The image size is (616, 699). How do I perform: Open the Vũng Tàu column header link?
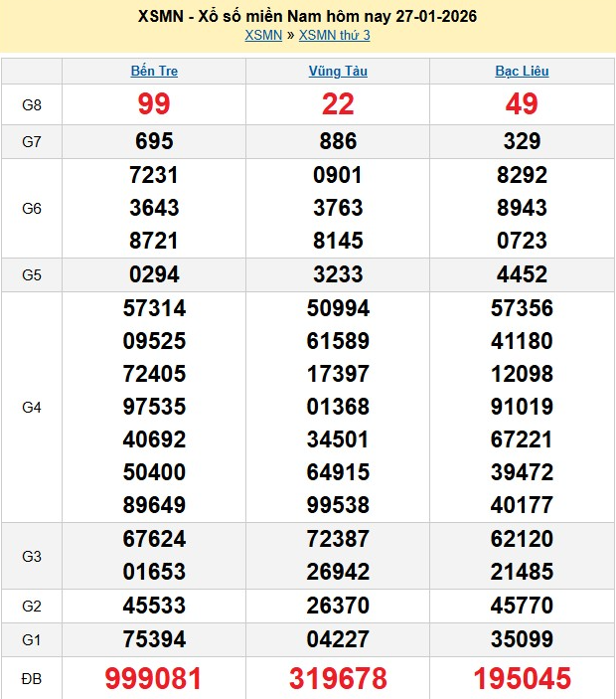click(338, 72)
